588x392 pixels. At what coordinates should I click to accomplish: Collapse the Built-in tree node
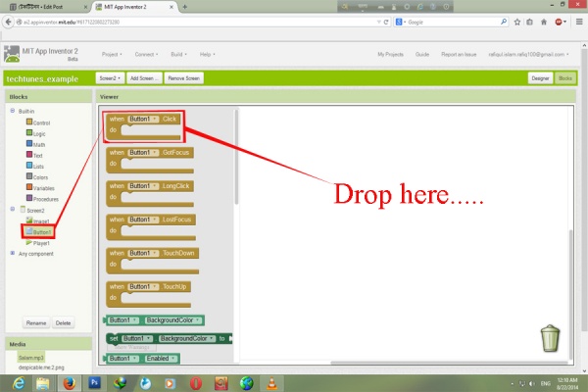(x=13, y=111)
